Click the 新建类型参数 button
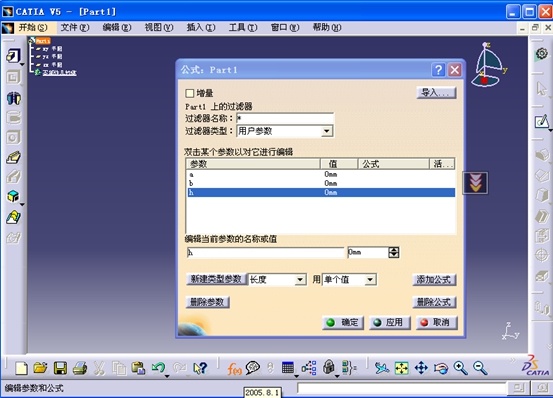Viewport: 553px width, 398px height. click(216, 279)
